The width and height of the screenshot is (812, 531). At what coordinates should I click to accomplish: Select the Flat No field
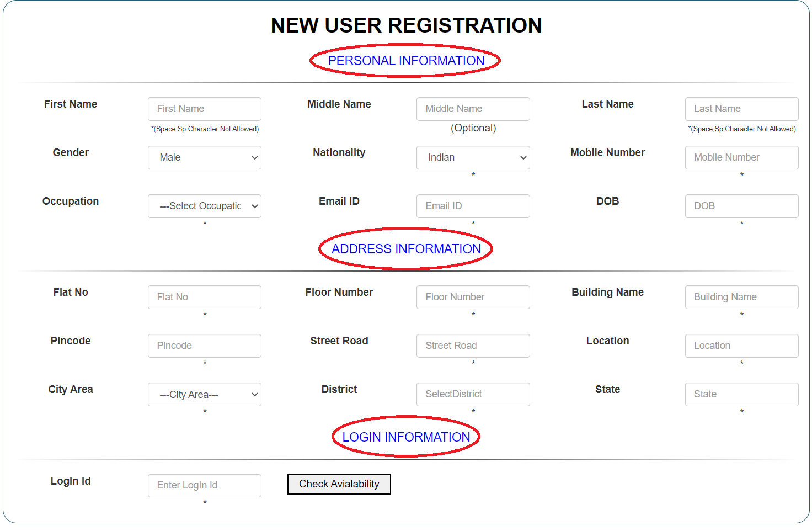click(x=204, y=297)
